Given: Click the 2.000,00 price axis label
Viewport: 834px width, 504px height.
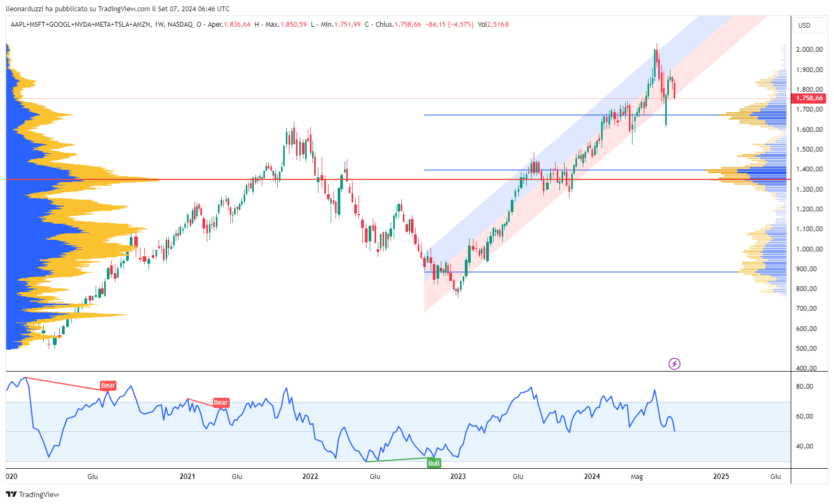Looking at the screenshot, I should 809,50.
